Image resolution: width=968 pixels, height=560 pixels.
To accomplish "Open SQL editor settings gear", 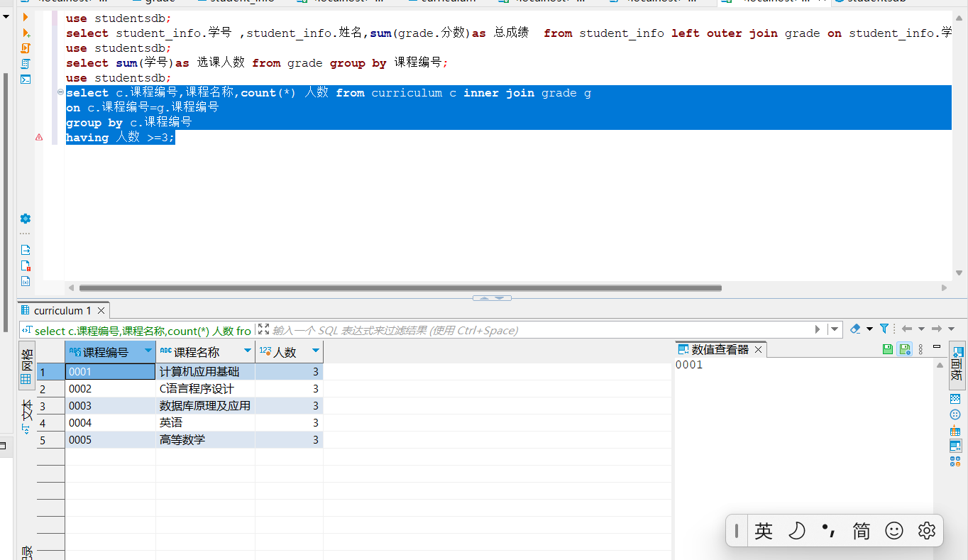I will pyautogui.click(x=26, y=219).
